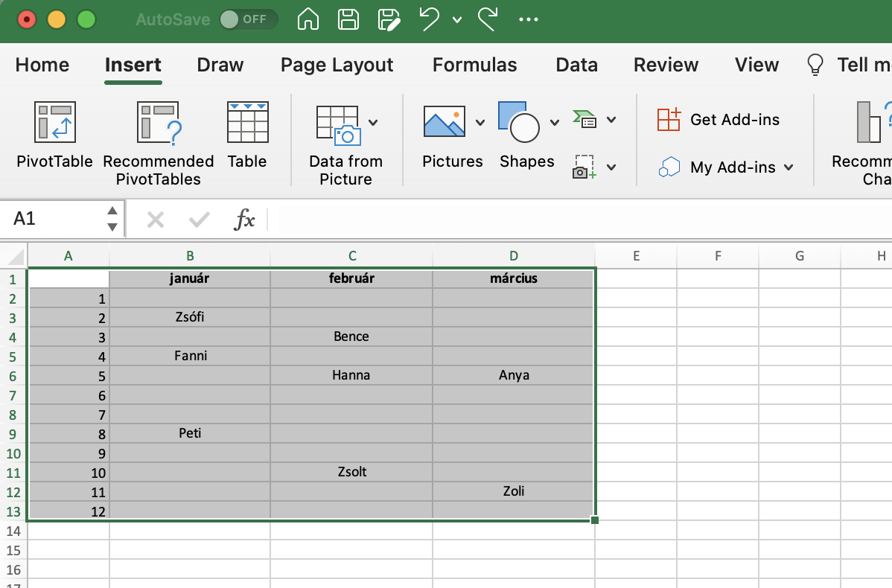Open the Shapes gallery icon
This screenshot has height=588, width=892.
point(518,122)
